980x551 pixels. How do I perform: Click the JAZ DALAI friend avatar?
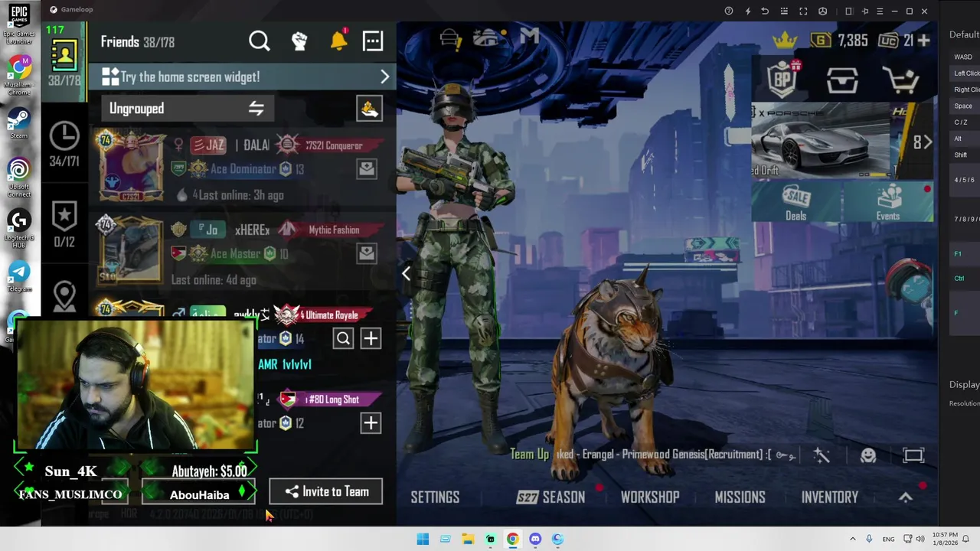[x=131, y=167]
